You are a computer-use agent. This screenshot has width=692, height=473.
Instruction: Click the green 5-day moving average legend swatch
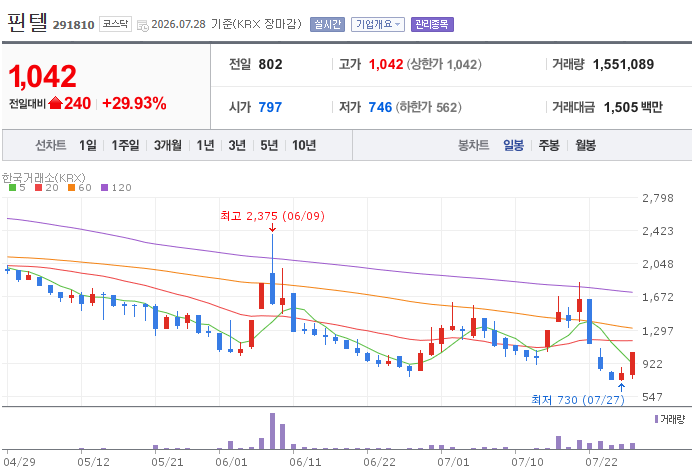(x=12, y=188)
